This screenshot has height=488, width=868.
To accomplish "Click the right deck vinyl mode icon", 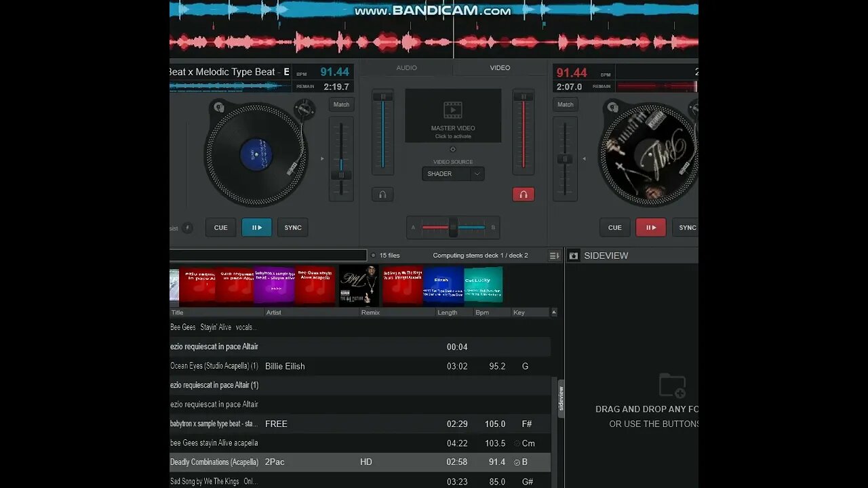I will point(612,107).
